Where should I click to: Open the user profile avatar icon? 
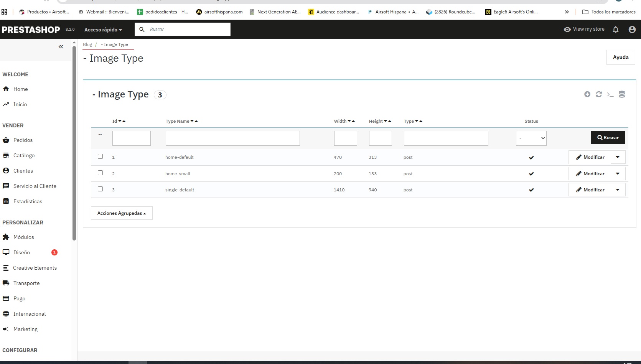[632, 30]
